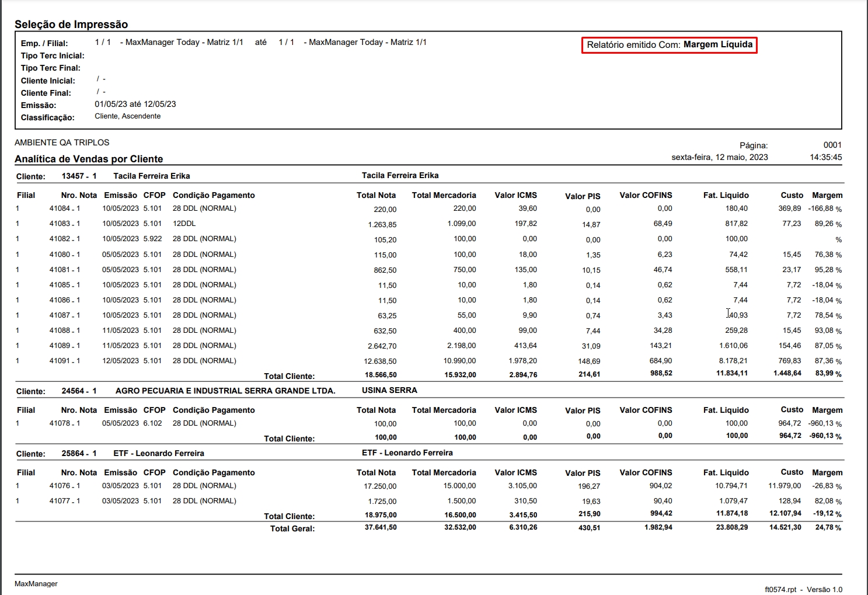This screenshot has height=595, width=868.
Task: Click the 'MaxManager' footer text
Action: click(x=36, y=583)
